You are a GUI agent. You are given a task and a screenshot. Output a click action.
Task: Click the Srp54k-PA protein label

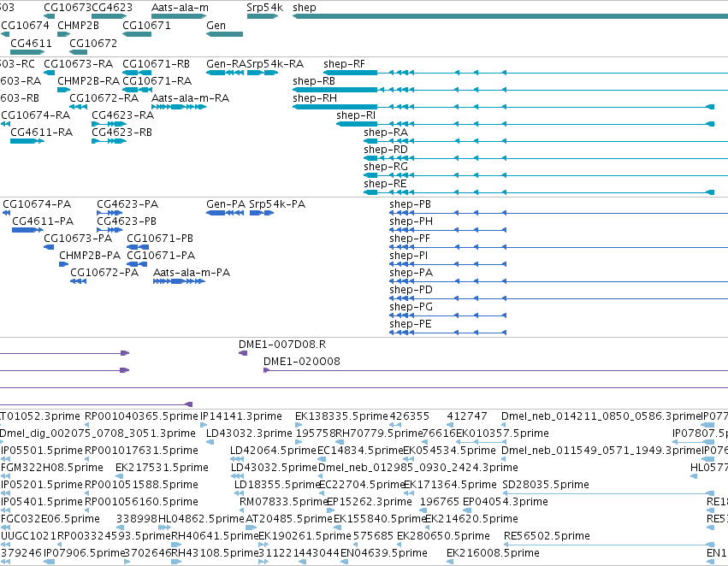[x=277, y=204]
